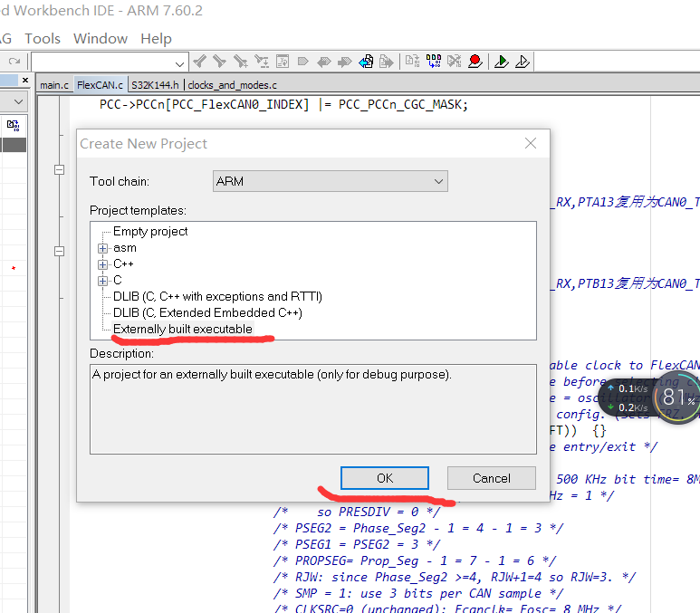Click Cancel in Create New Project

click(491, 478)
